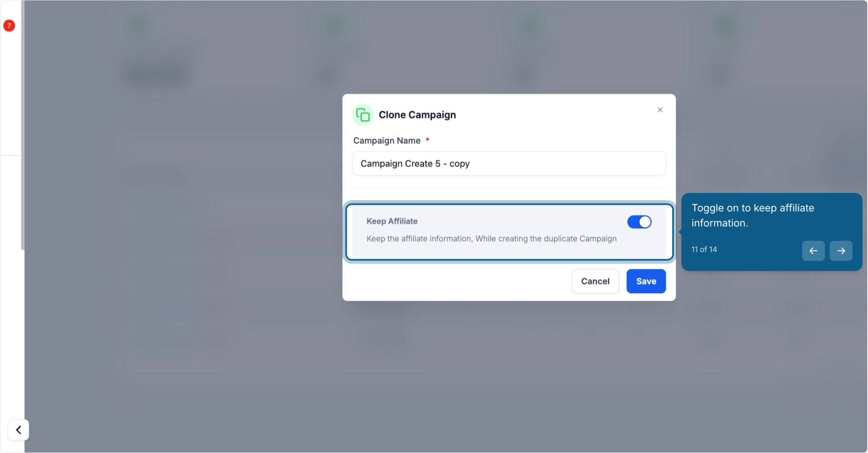This screenshot has height=453, width=868.
Task: Click the '11 of 14' tour step counter
Action: [704, 250]
